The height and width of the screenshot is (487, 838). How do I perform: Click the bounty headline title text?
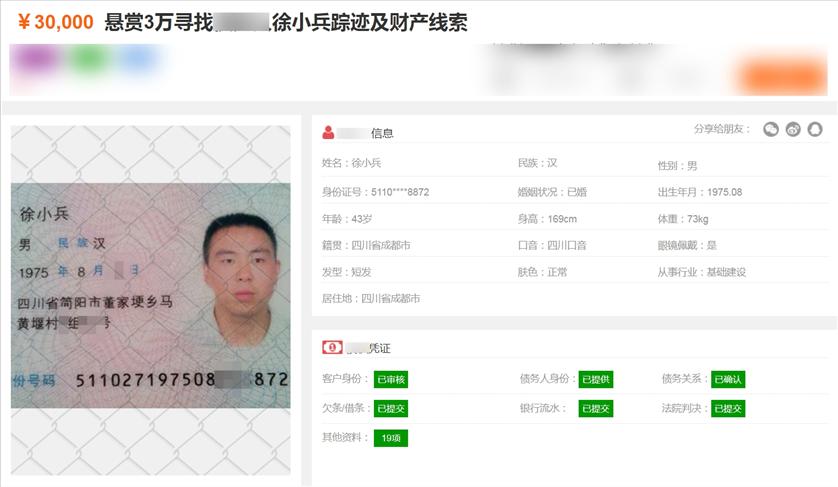click(x=286, y=22)
